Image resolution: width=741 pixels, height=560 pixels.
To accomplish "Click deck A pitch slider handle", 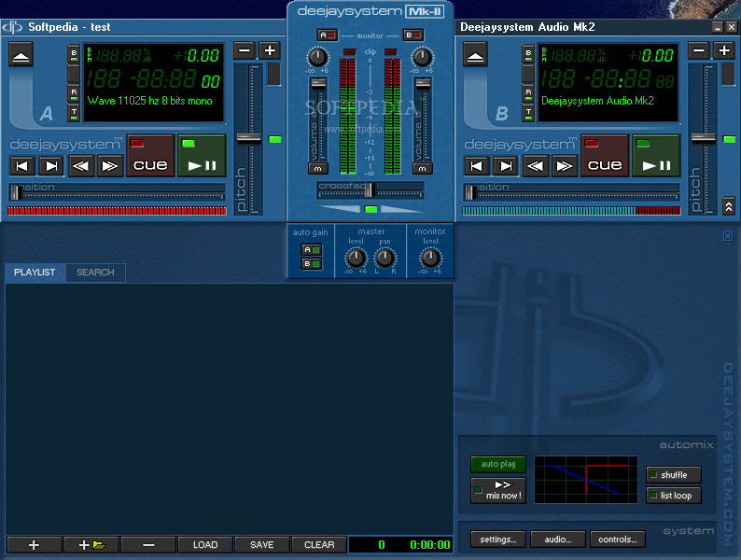I will pos(248,139).
